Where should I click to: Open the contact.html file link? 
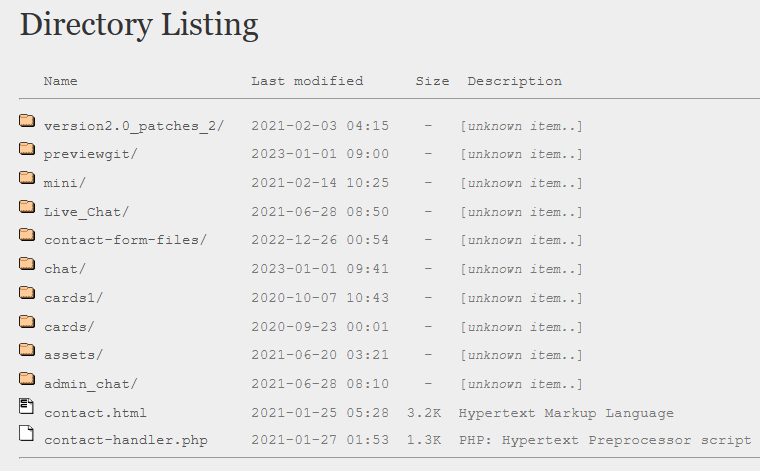pyautogui.click(x=95, y=413)
